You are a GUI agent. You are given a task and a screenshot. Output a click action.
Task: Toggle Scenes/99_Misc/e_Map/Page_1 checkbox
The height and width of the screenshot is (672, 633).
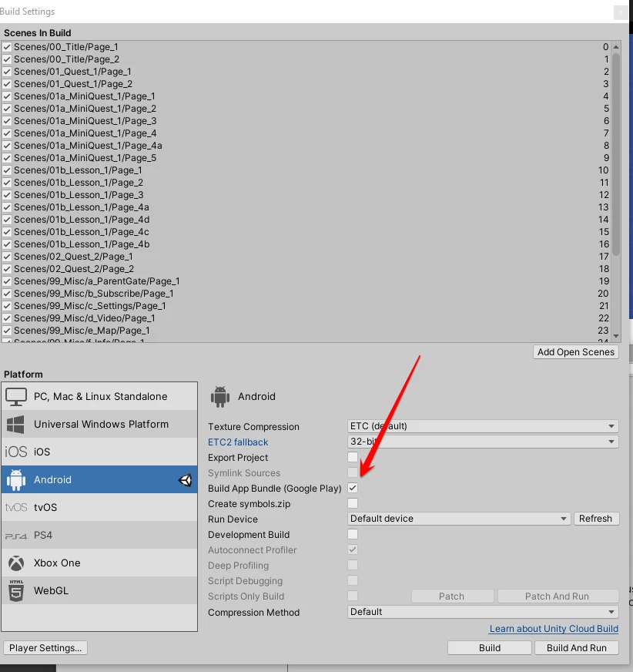coord(7,331)
